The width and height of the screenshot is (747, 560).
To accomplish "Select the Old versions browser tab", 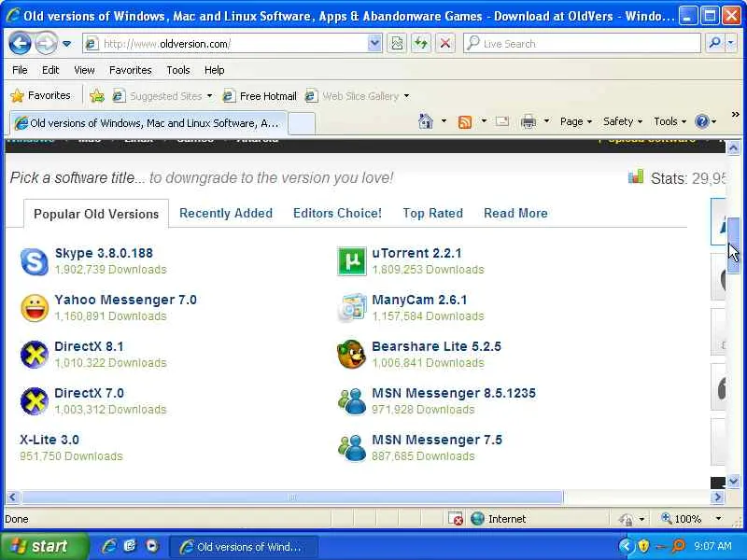I will tap(148, 123).
